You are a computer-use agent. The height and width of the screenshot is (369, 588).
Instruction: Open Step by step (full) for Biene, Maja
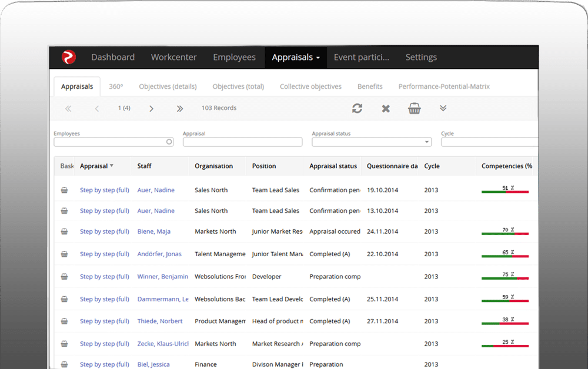[x=104, y=232]
